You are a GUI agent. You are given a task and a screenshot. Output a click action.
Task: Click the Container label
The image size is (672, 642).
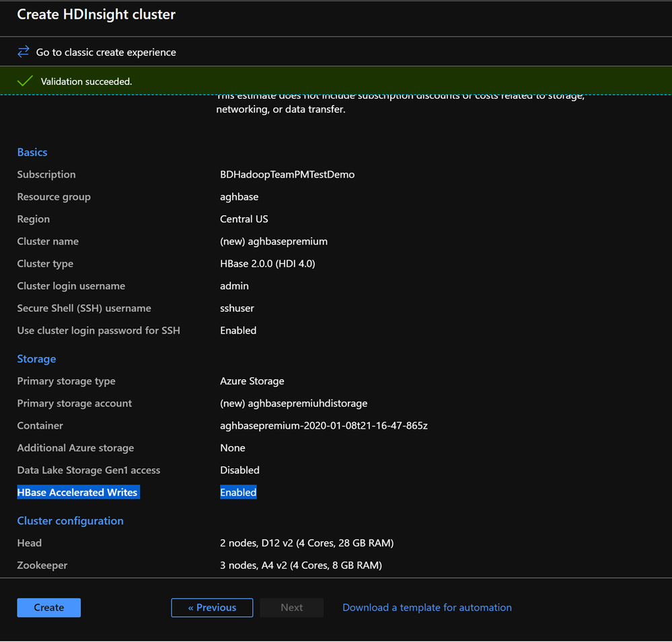pos(40,426)
